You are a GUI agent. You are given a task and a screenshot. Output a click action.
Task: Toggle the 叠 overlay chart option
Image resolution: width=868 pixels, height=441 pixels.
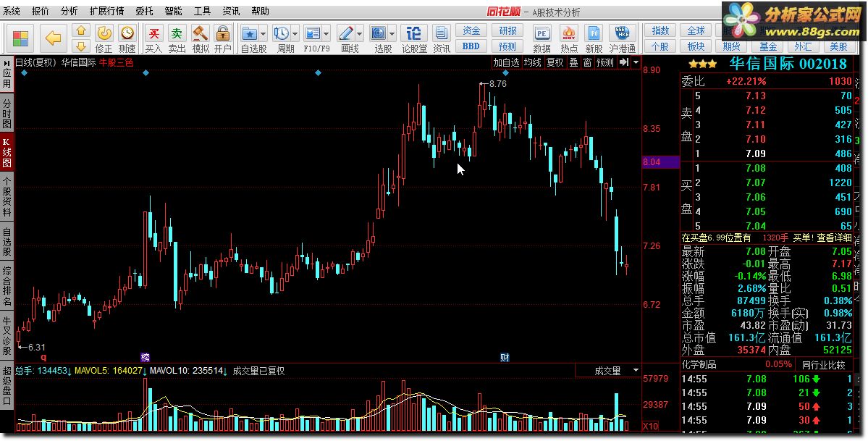pyautogui.click(x=574, y=62)
